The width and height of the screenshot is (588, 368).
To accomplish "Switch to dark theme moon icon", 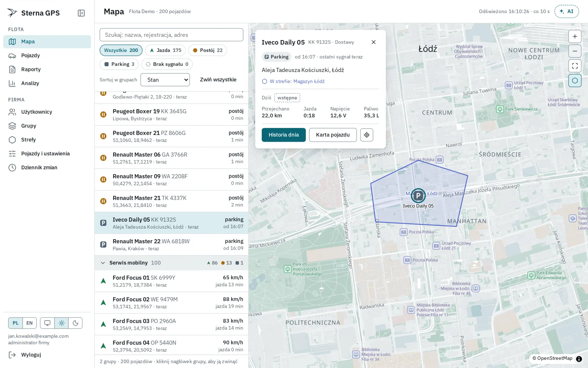I will click(75, 323).
